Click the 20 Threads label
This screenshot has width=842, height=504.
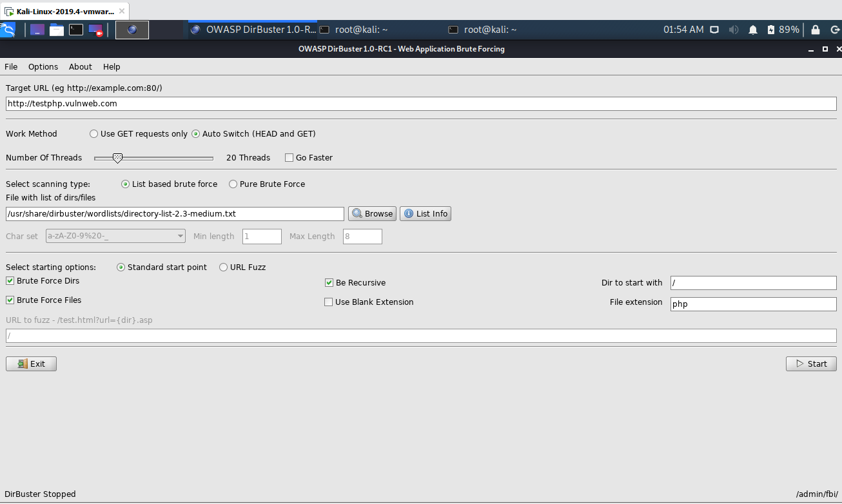tap(248, 158)
